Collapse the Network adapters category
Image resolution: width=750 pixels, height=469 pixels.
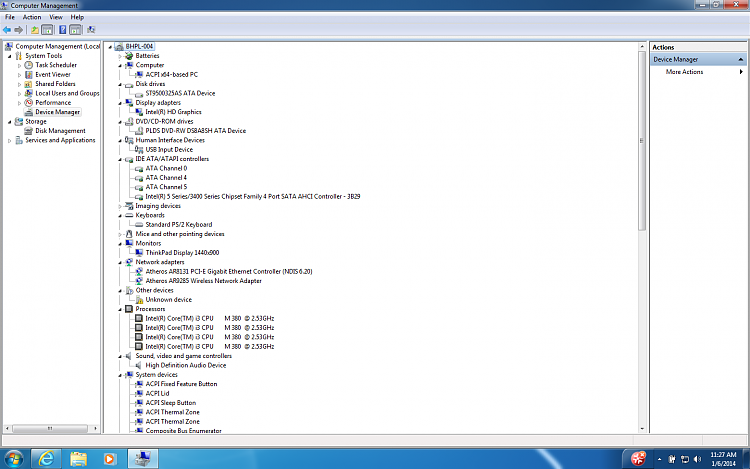(120, 262)
